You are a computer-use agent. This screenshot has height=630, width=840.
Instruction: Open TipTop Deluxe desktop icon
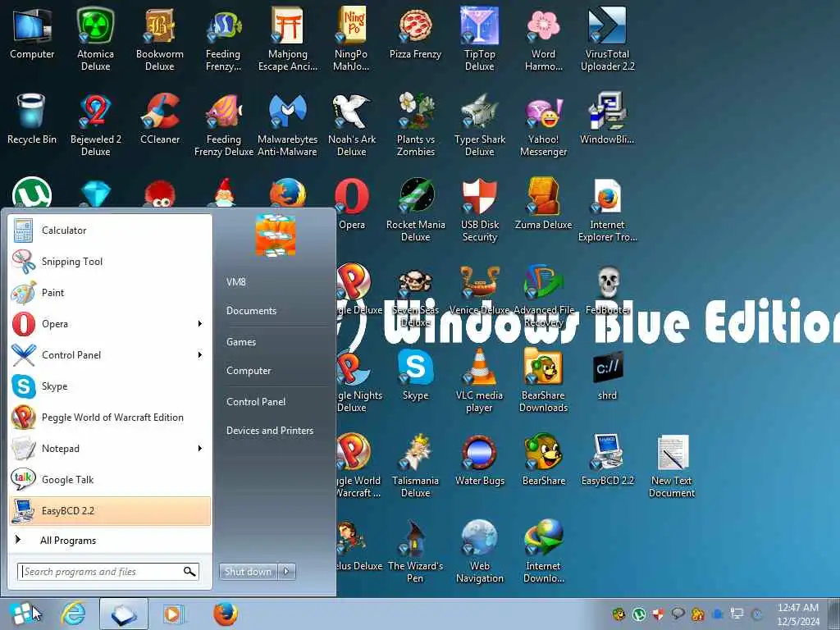click(479, 39)
